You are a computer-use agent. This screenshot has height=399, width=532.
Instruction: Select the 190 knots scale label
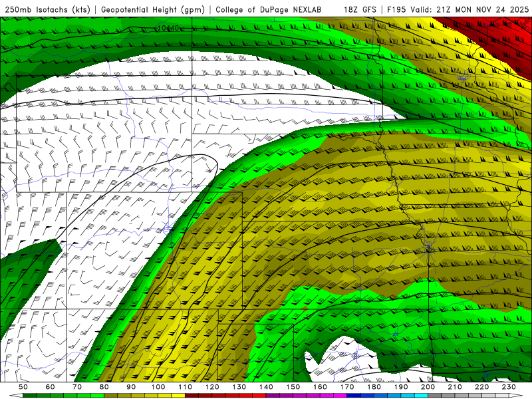[x=401, y=387]
